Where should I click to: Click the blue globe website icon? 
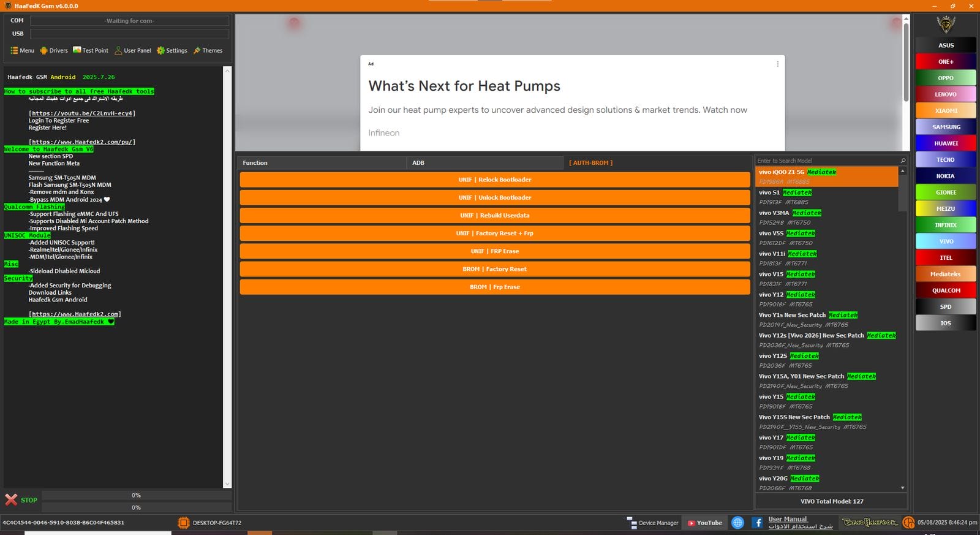(x=738, y=523)
